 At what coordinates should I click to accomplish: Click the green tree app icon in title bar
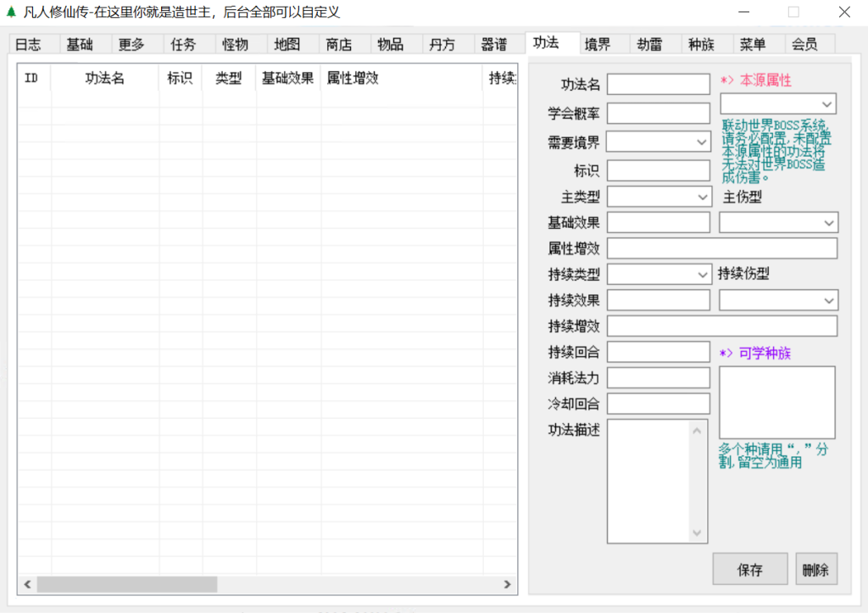tap(11, 13)
